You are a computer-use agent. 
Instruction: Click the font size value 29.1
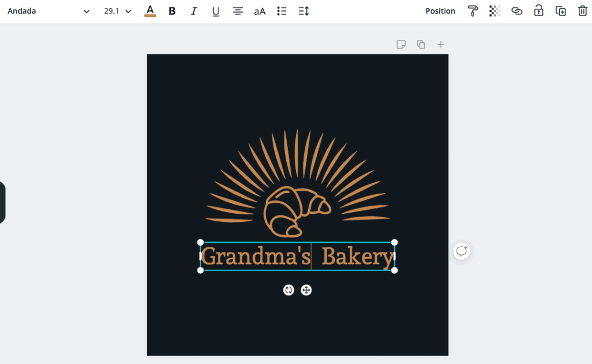(x=112, y=12)
